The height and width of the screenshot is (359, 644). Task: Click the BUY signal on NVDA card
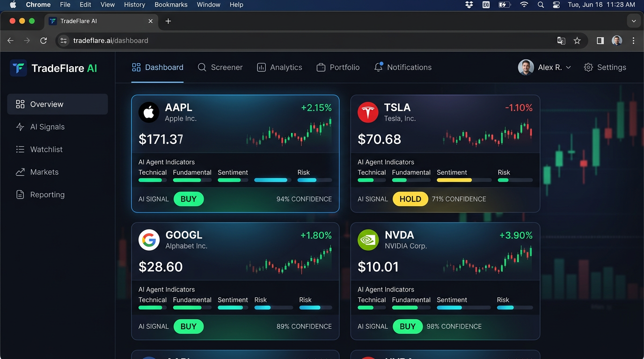coord(408,327)
